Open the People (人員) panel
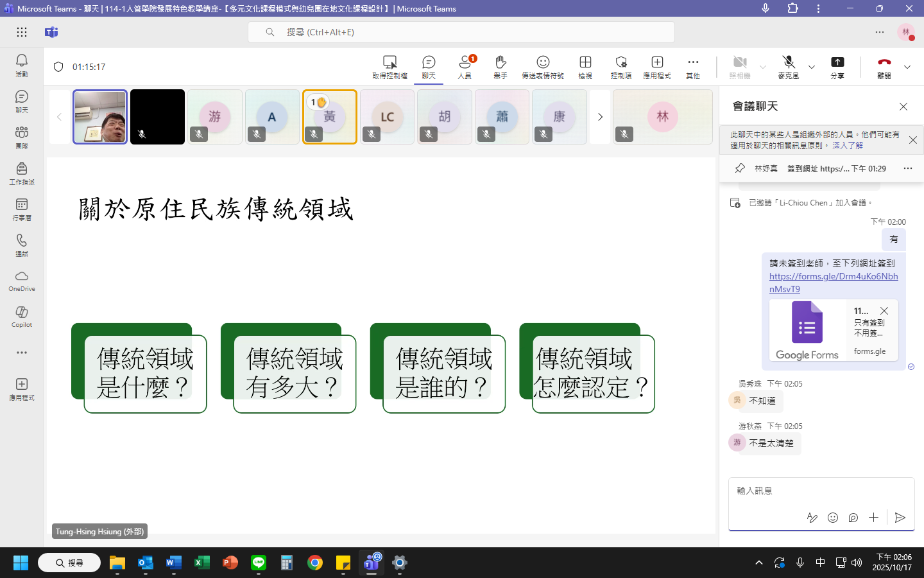Viewport: 924px width, 578px height. click(465, 62)
